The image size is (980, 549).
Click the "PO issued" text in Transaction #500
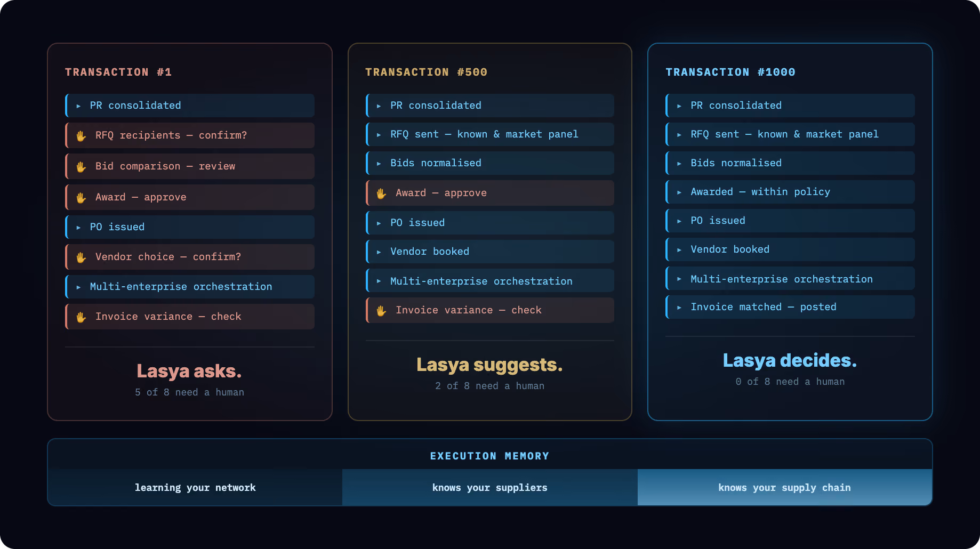417,223
